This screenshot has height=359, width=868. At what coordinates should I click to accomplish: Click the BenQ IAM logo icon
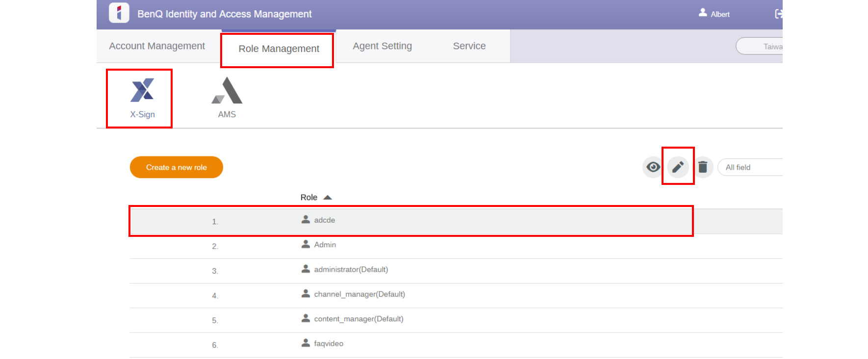tap(119, 13)
